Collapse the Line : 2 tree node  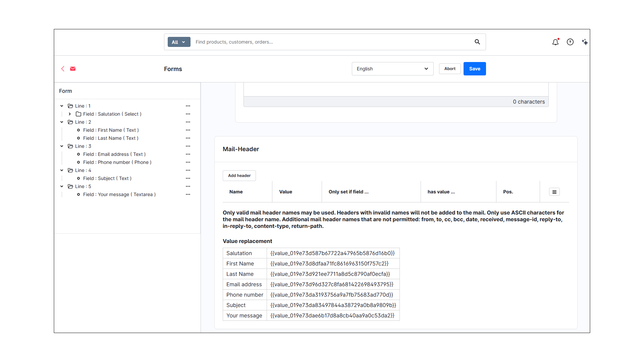[62, 122]
